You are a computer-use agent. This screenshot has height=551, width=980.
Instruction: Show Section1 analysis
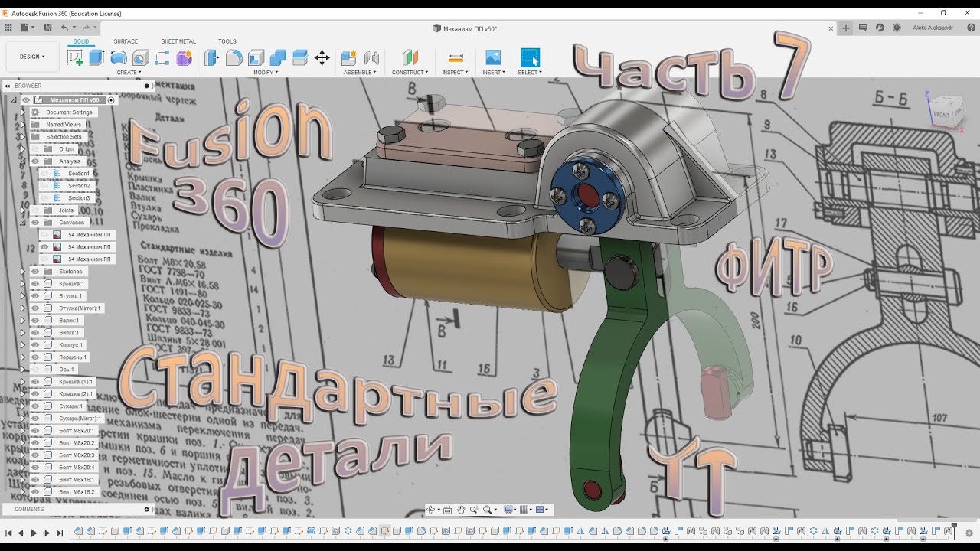pyautogui.click(x=44, y=174)
